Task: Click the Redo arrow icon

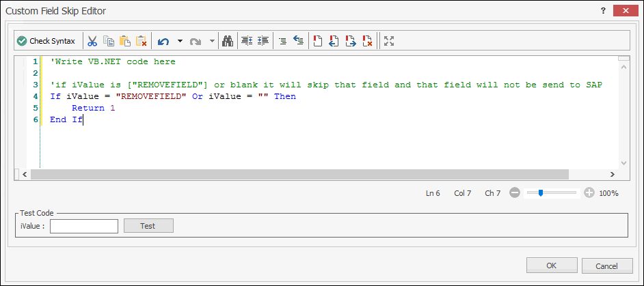Action: click(196, 41)
